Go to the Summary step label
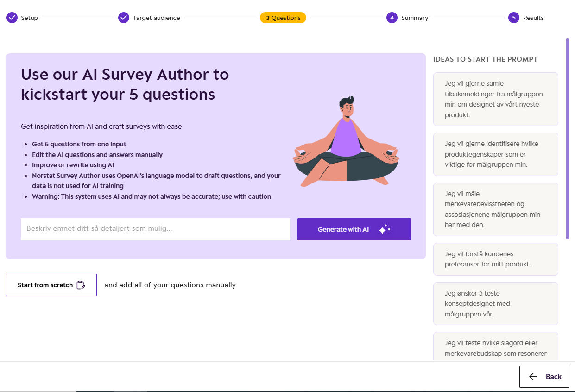 click(x=415, y=18)
